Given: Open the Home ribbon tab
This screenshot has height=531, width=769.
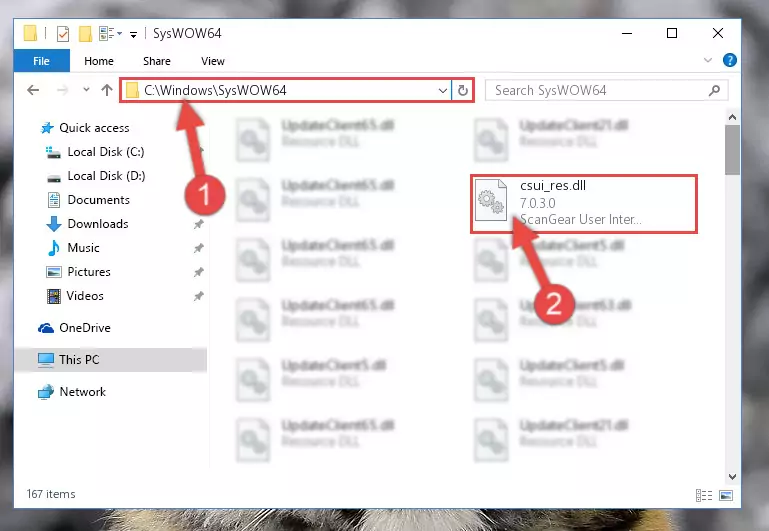Looking at the screenshot, I should click(99, 61).
